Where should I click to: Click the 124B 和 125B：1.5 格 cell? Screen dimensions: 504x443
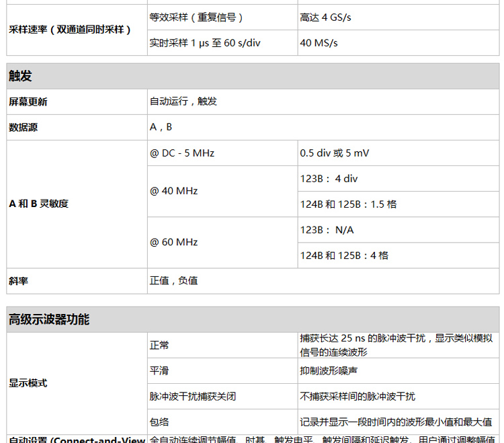[x=348, y=204]
